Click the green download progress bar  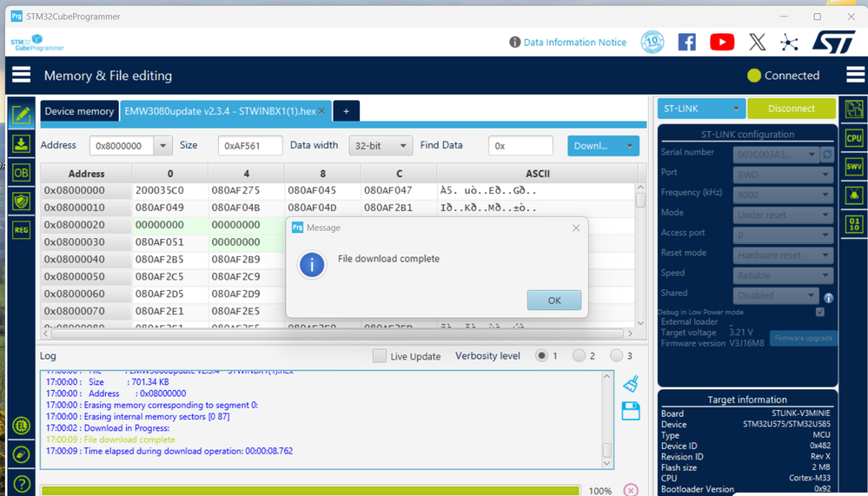pos(310,491)
